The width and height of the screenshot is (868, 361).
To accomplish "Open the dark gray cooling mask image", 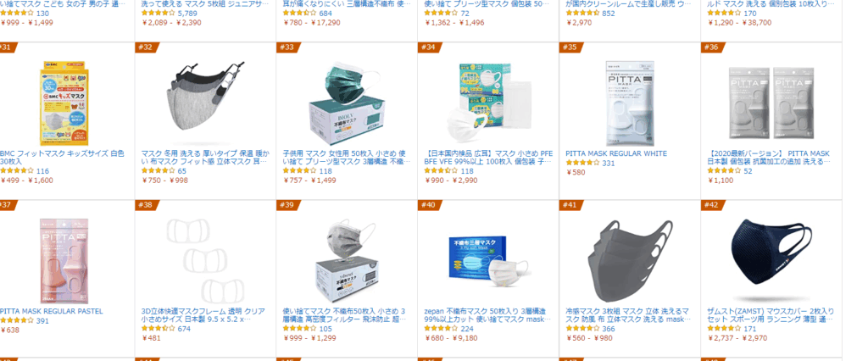I will (x=630, y=261).
